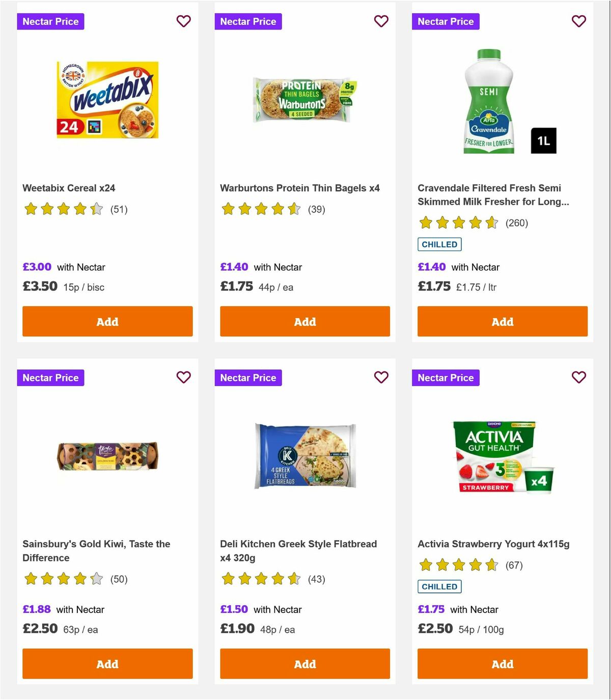Screen dimensions: 611x700
Task: Click the heart icon on Warburtons Protein Thin Bagels
Action: 381,21
